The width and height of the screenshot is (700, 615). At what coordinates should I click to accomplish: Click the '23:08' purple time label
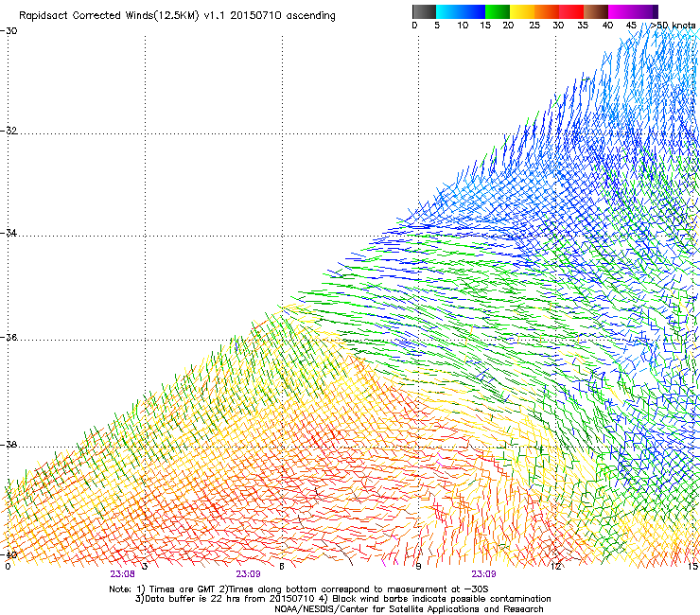(123, 574)
